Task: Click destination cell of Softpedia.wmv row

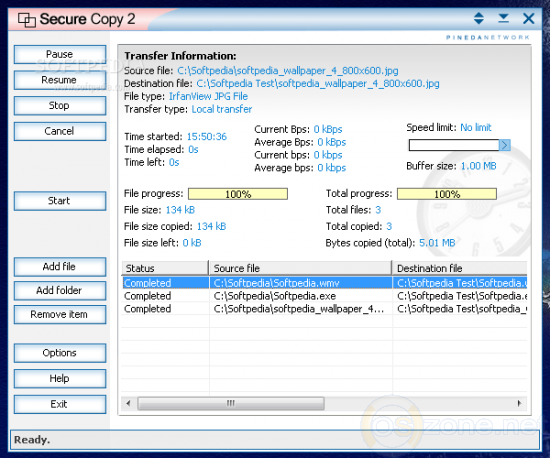Action: (460, 283)
